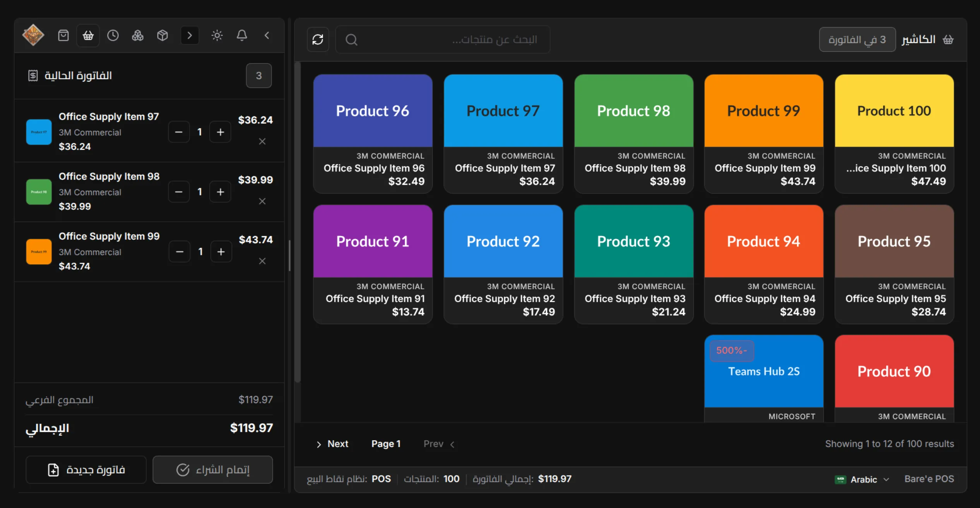Focus the product search field
The height and width of the screenshot is (508, 980).
[x=443, y=39]
